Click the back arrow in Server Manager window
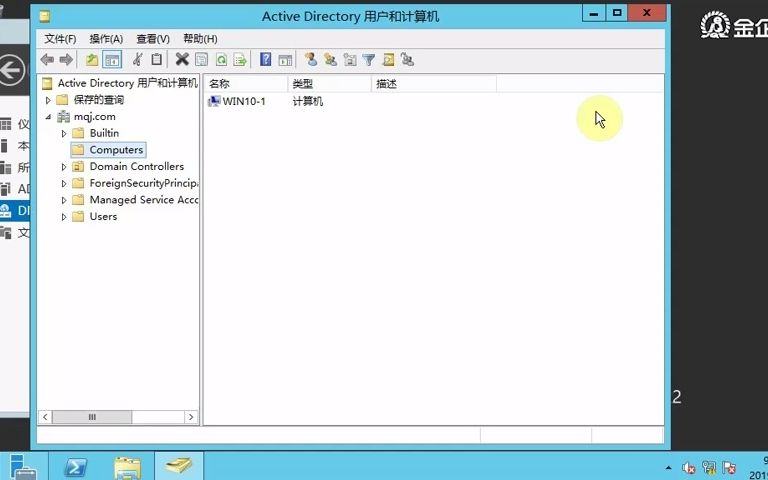The width and height of the screenshot is (768, 480). 12,71
